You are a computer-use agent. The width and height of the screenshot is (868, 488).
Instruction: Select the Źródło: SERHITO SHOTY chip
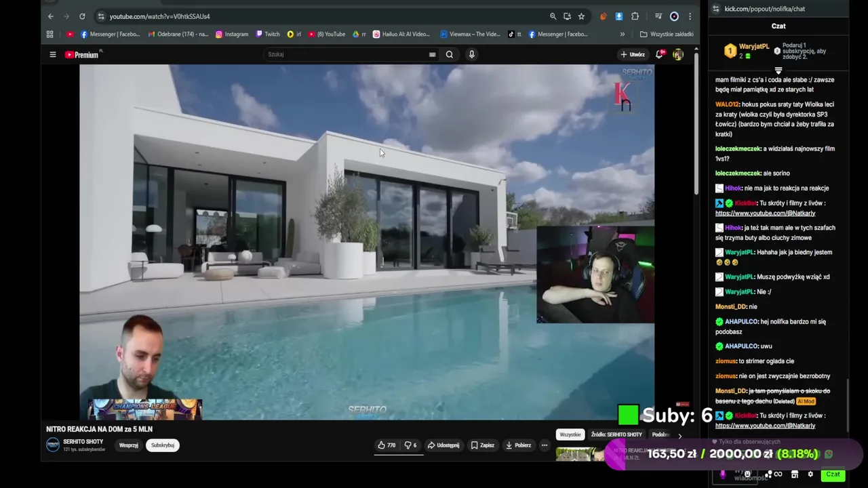(x=616, y=434)
